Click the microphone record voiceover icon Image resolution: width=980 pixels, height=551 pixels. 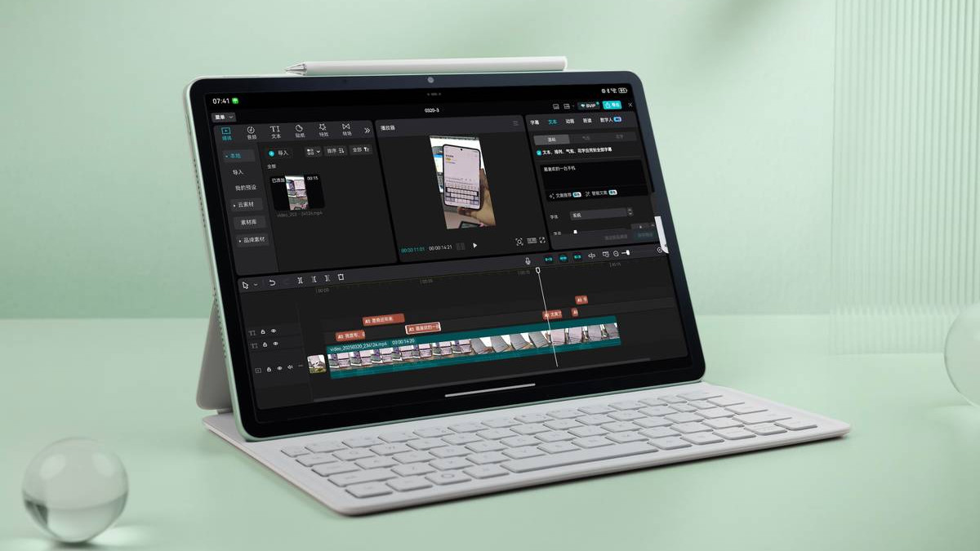tap(528, 260)
